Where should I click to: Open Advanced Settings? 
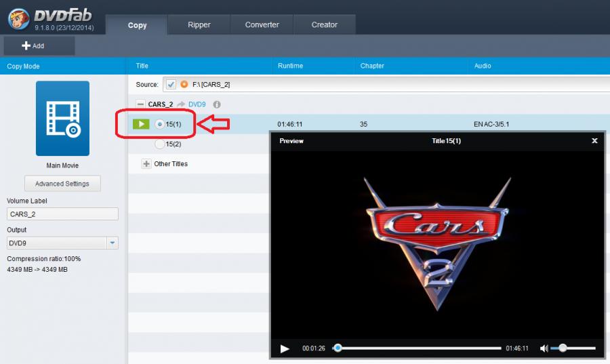tap(62, 184)
